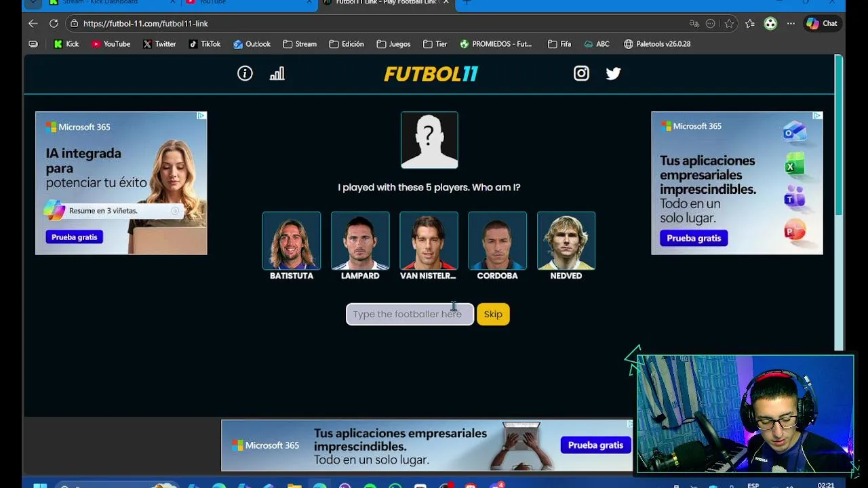Open the TikTok bookmark
Image resolution: width=868 pixels, height=488 pixels.
click(205, 44)
